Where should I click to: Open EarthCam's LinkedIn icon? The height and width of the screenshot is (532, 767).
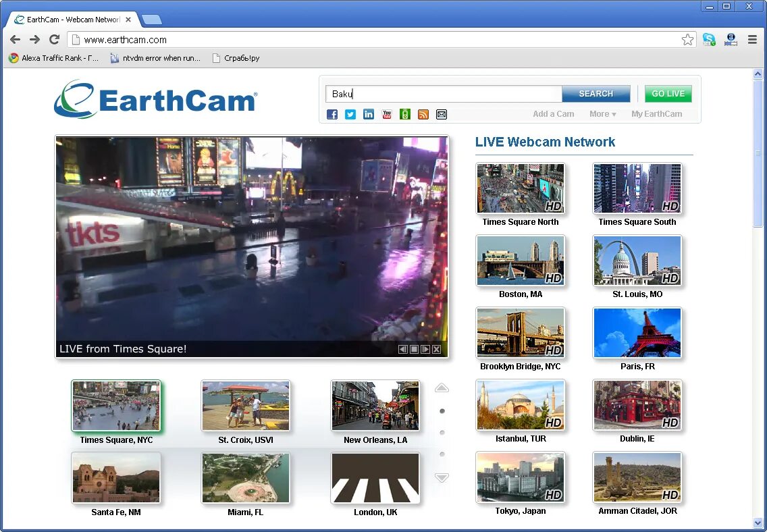[369, 114]
